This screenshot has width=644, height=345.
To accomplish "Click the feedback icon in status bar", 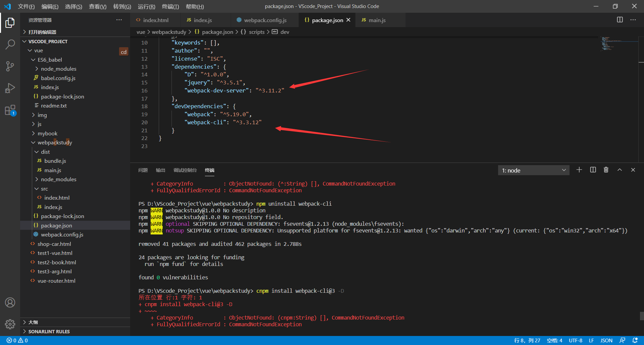I will pos(622,340).
